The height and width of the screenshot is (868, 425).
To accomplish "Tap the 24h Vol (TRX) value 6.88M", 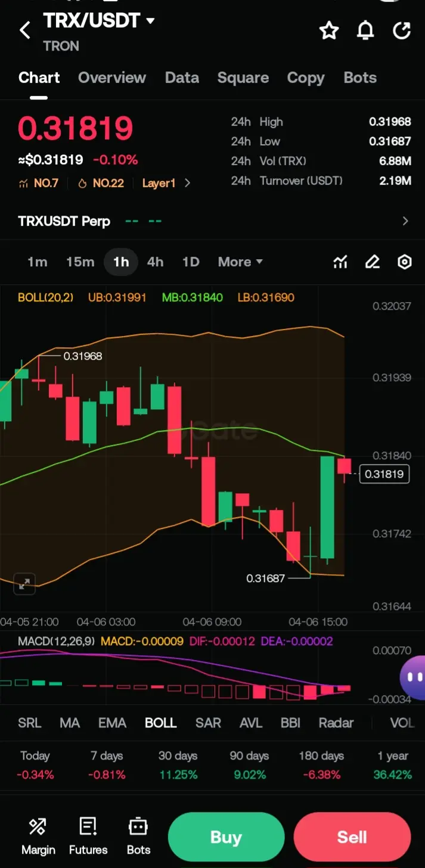I will (395, 161).
